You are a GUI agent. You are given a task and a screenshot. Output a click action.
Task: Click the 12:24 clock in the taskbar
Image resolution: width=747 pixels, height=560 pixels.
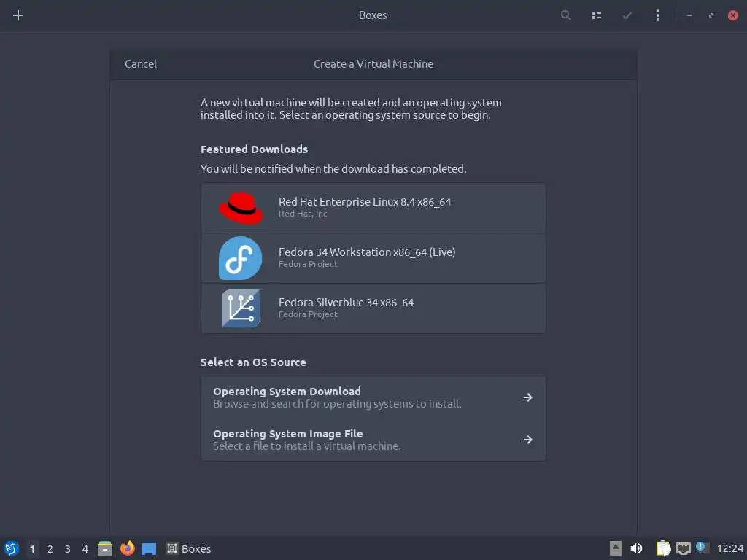(x=729, y=549)
